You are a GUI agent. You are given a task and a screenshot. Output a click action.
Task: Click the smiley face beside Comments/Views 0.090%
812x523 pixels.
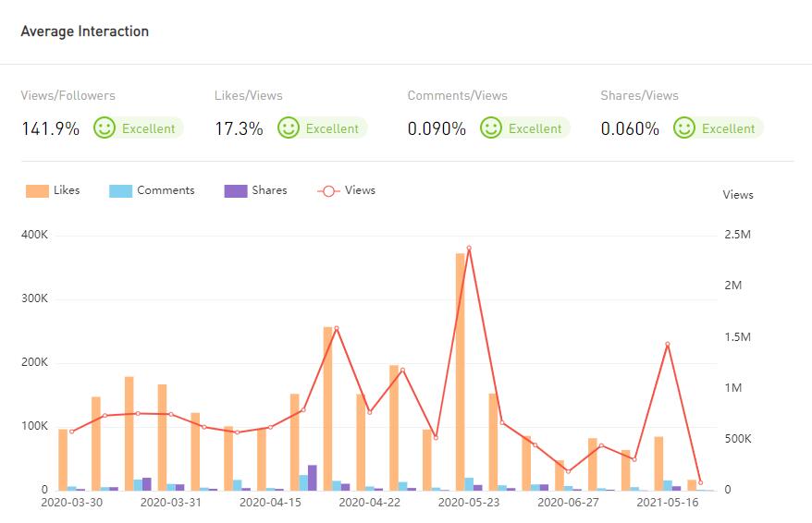(492, 128)
